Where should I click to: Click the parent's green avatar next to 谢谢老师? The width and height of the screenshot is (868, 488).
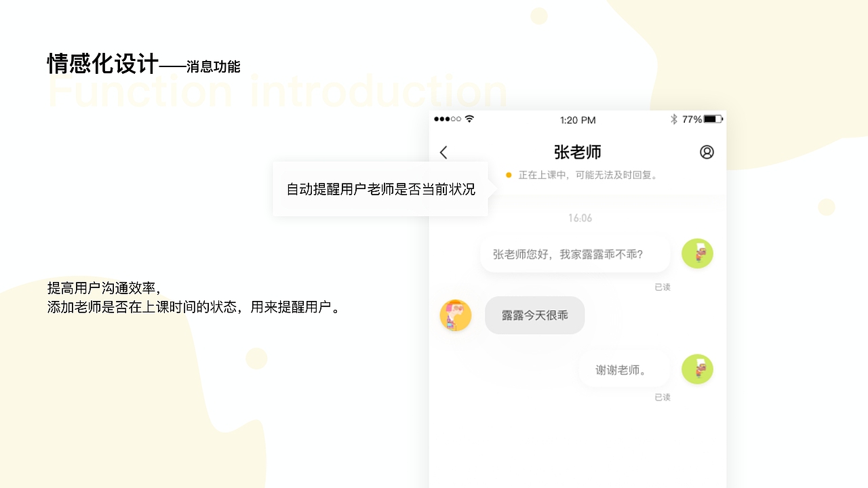pos(697,369)
